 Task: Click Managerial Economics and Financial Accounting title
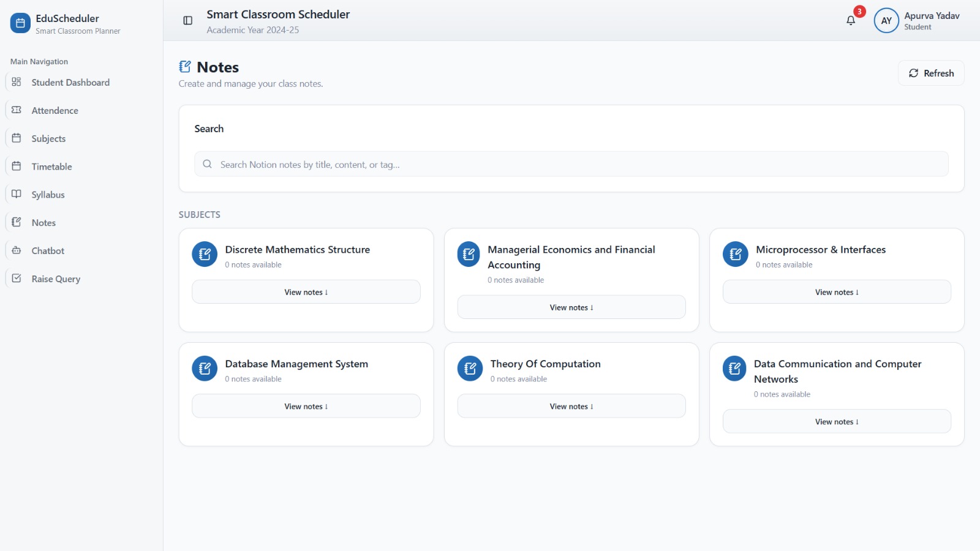[571, 257]
